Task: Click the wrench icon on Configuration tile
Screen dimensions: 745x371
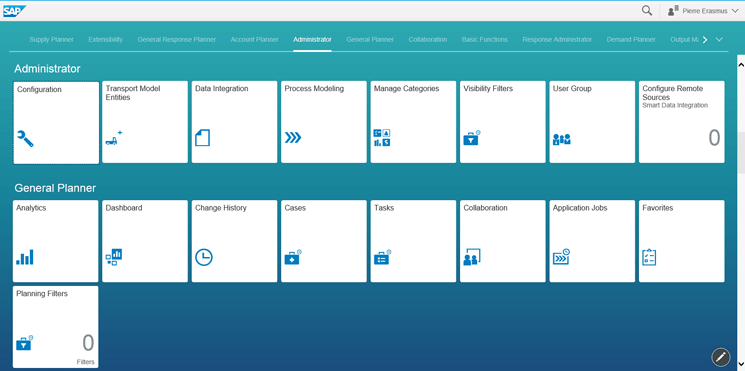Action: point(25,138)
